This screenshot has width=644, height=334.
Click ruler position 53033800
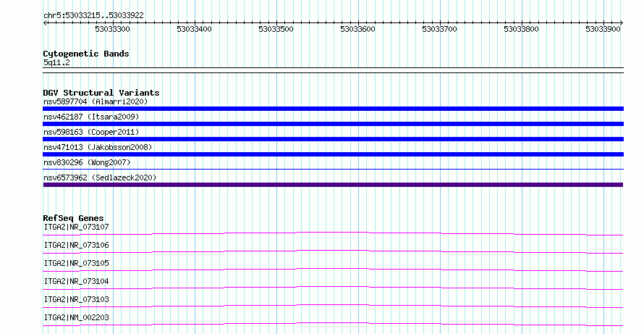coord(521,29)
